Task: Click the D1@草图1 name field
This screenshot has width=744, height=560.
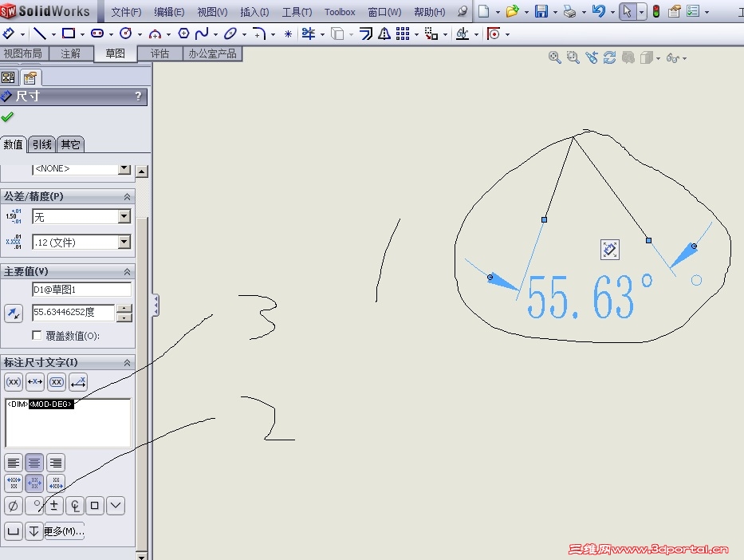Action: (81, 289)
